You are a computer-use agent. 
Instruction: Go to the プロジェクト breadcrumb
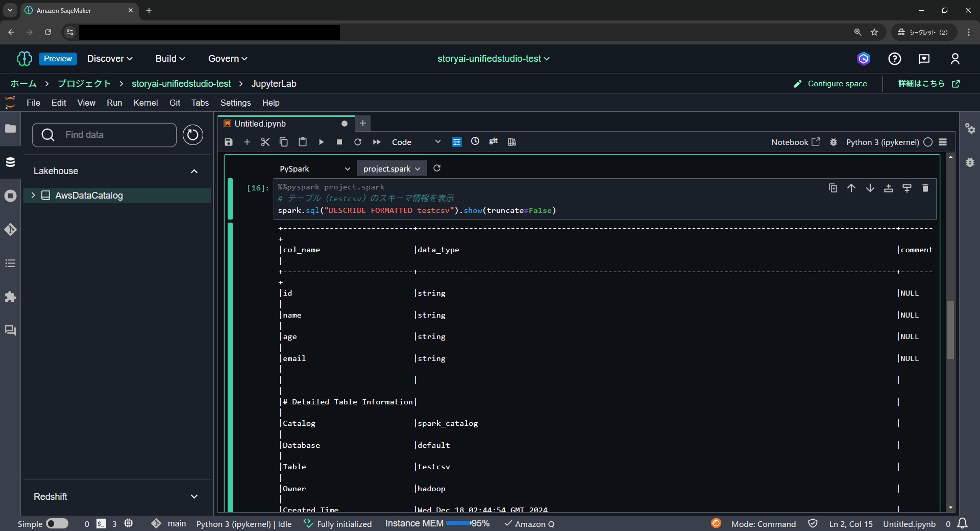pyautogui.click(x=84, y=84)
